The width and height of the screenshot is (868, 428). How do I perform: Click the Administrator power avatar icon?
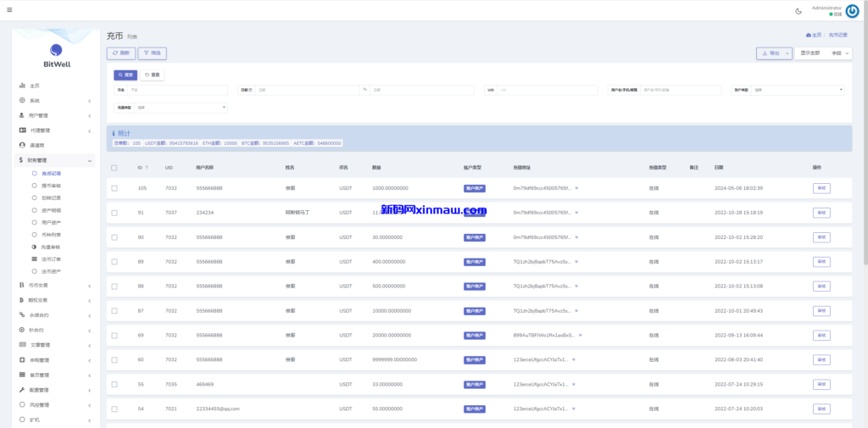click(852, 11)
